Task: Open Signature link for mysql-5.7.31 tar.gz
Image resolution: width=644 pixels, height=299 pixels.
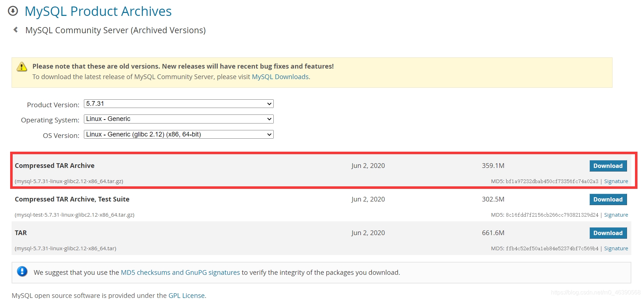Action: (616, 181)
